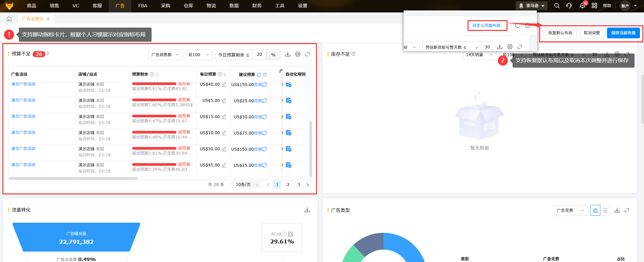The width and height of the screenshot is (644, 262).
Task: Download the 预算不足 card data
Action: 288,54
